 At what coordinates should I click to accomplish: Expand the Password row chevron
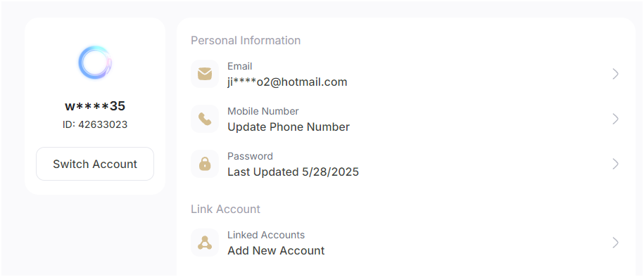point(615,164)
